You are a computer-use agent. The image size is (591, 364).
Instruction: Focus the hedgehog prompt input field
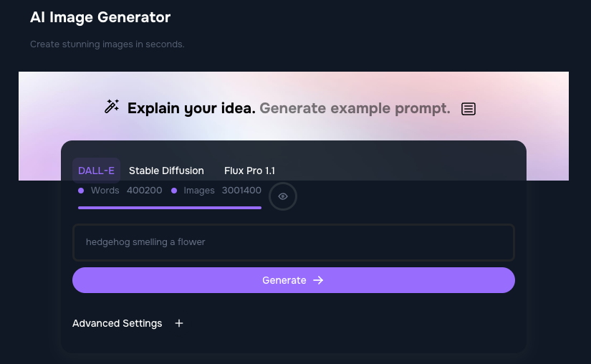(x=294, y=242)
